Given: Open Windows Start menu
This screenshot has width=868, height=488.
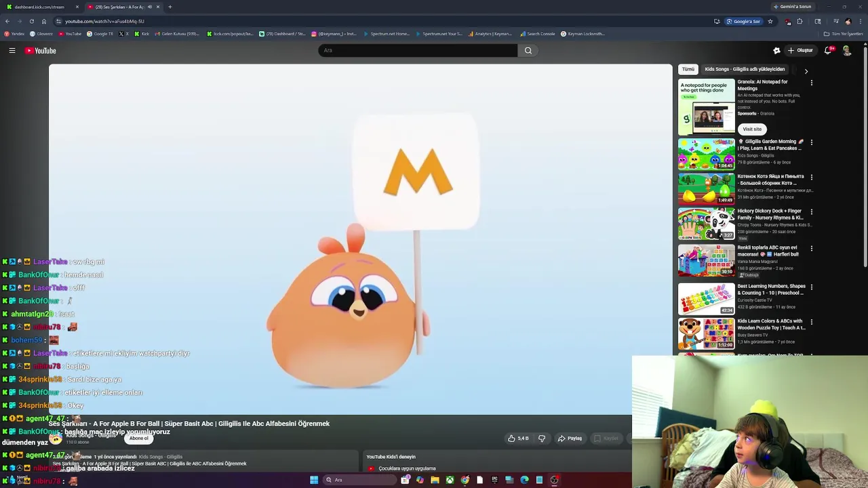Looking at the screenshot, I should 314,480.
